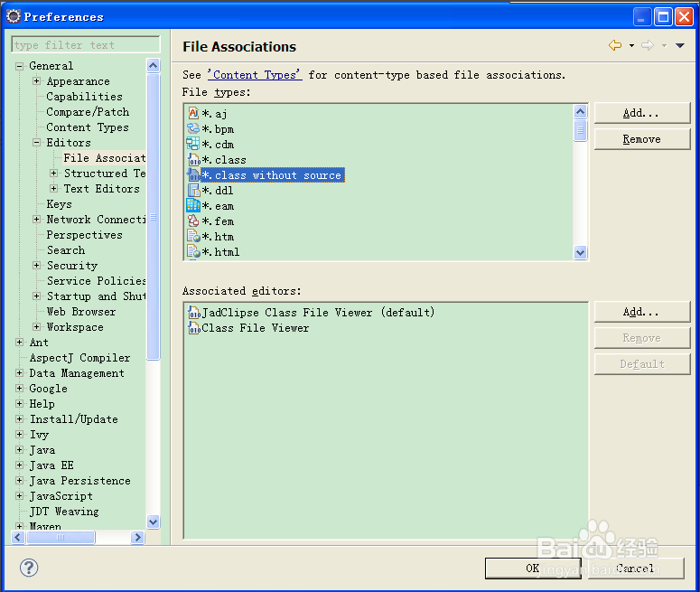Image resolution: width=700 pixels, height=592 pixels.
Task: Select Keys in the preferences tree
Action: click(x=59, y=204)
